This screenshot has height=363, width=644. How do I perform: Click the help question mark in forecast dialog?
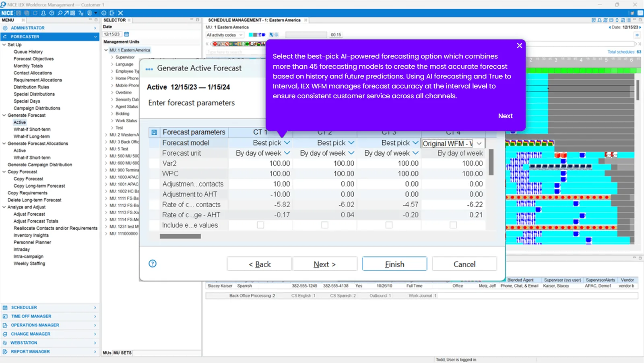153,264
